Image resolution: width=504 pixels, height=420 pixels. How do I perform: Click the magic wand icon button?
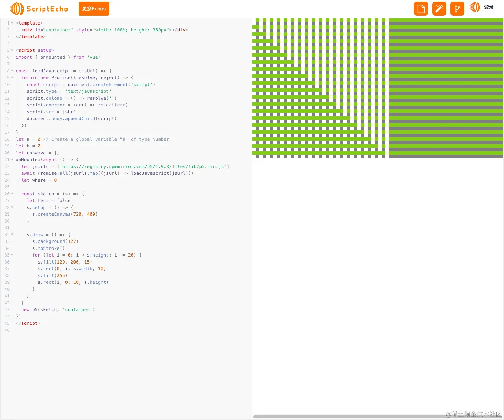[439, 9]
